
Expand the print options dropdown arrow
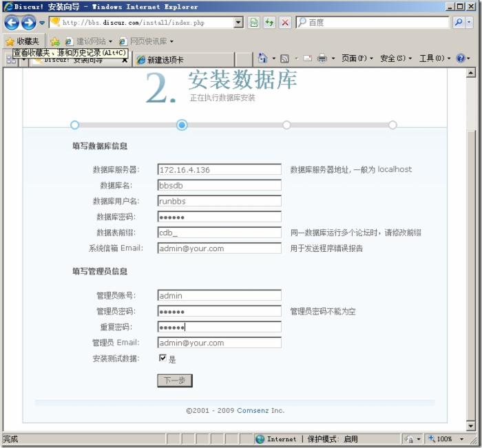point(333,58)
